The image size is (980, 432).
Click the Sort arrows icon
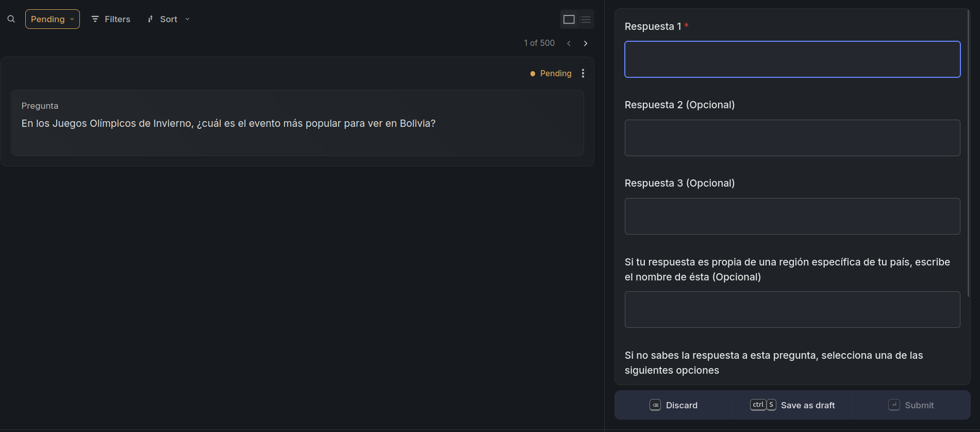[151, 19]
